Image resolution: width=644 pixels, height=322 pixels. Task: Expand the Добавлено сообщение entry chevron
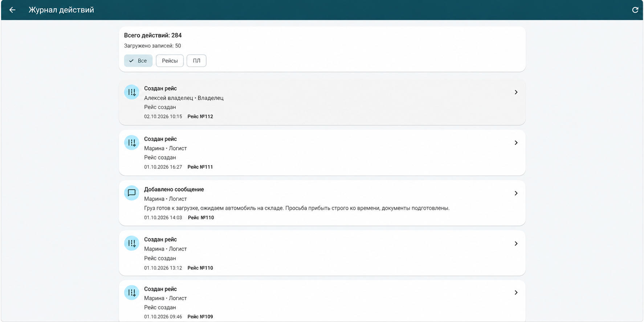pyautogui.click(x=516, y=193)
